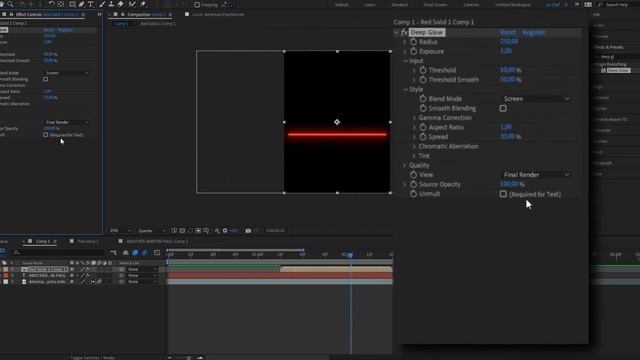Click the Aspect Ratio stopwatch icon
This screenshot has height=360, width=640.
point(423,127)
